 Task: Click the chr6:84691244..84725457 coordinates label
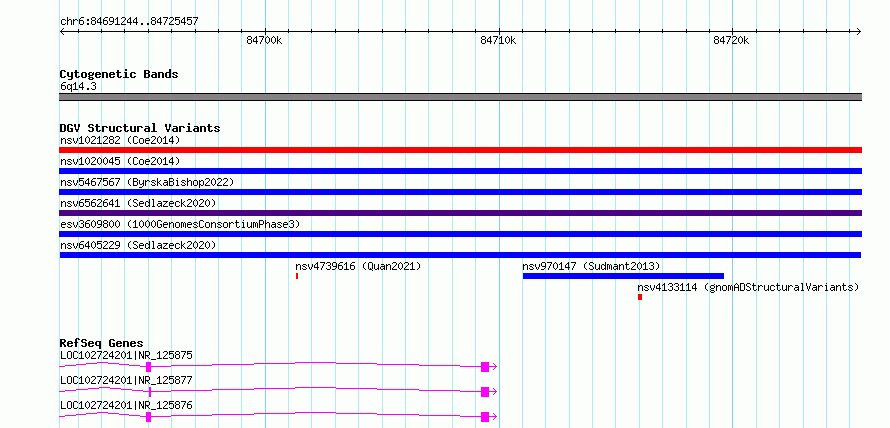129,22
